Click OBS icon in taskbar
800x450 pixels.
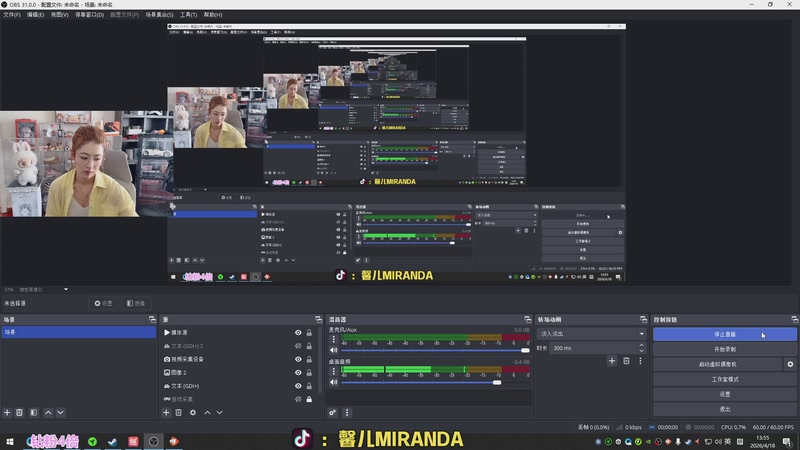click(154, 441)
